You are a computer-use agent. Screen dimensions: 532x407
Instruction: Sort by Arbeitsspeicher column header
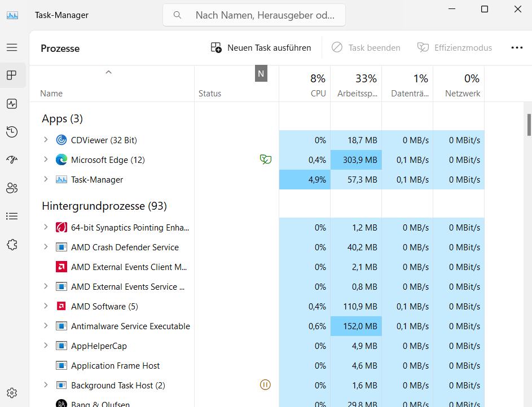coord(356,85)
